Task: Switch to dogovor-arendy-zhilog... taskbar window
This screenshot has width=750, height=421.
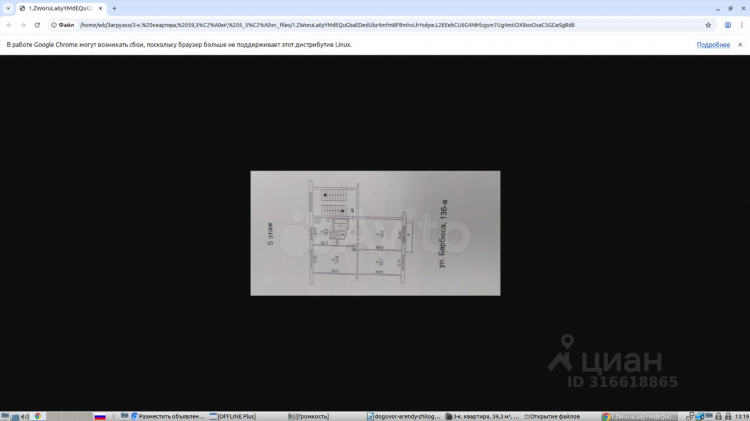Action: click(404, 417)
